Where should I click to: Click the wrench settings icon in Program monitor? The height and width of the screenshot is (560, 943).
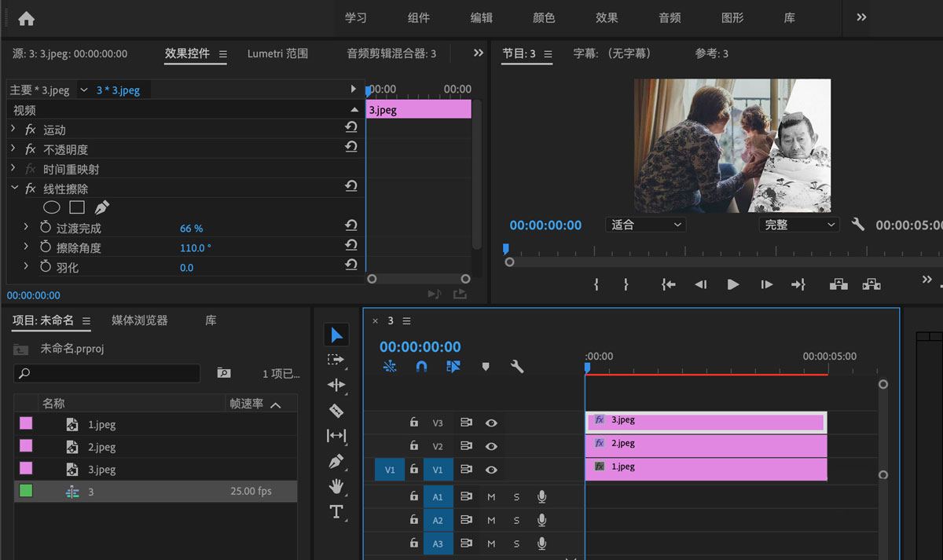pyautogui.click(x=857, y=223)
